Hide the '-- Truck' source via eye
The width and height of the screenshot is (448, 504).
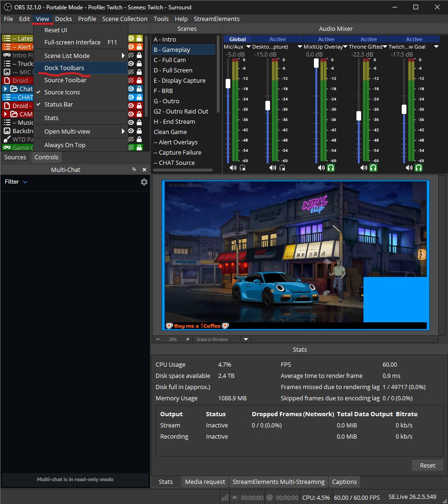pyautogui.click(x=131, y=64)
